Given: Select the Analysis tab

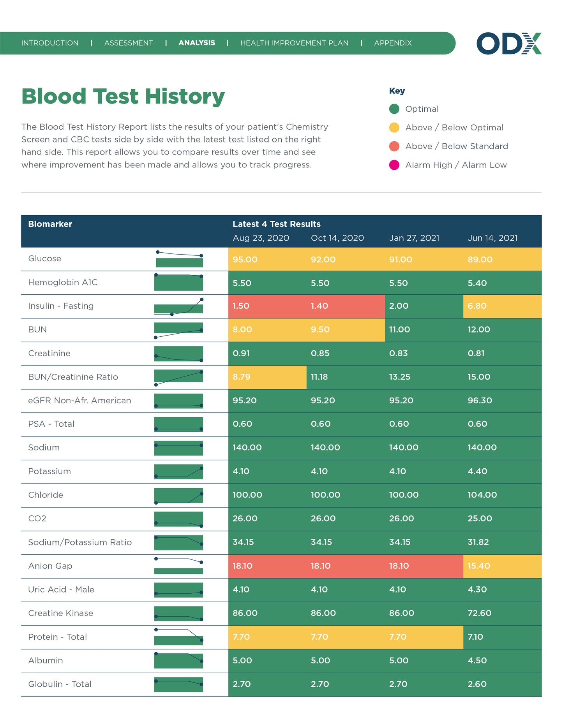Looking at the screenshot, I should click(197, 43).
